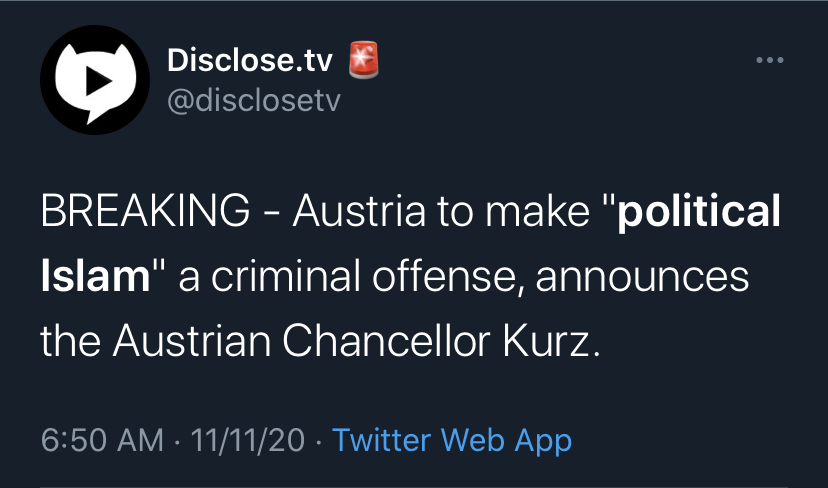Screen dimensions: 828x488
Task: Click the Twitter Web App source link
Action: [451, 440]
